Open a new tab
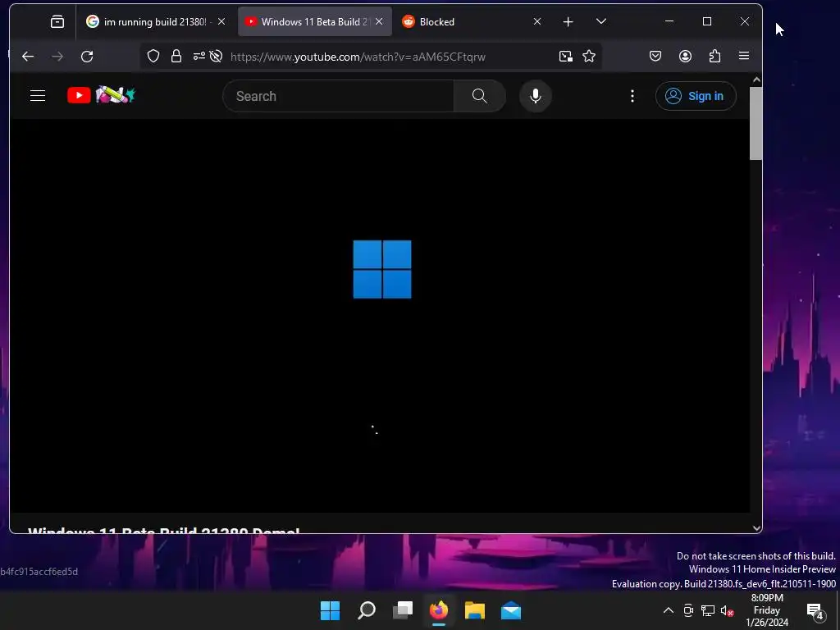The width and height of the screenshot is (840, 630). (568, 21)
